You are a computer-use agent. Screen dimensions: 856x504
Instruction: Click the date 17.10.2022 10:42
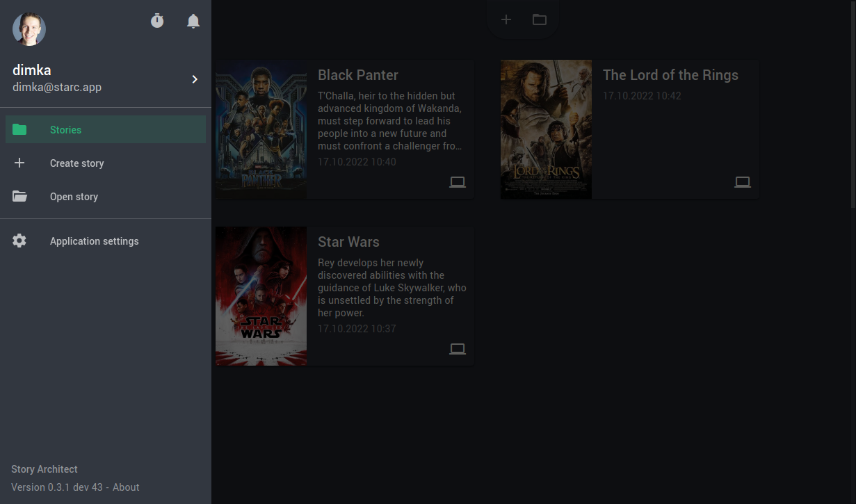(642, 96)
